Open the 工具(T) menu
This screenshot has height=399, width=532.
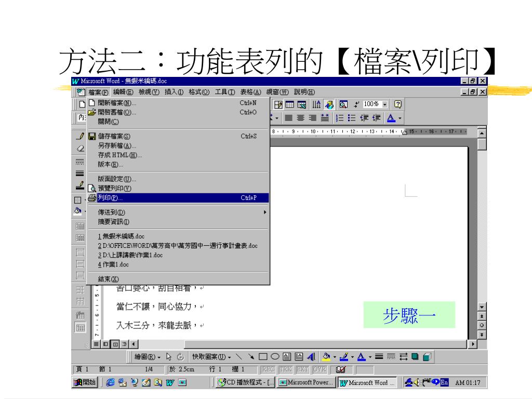[225, 92]
